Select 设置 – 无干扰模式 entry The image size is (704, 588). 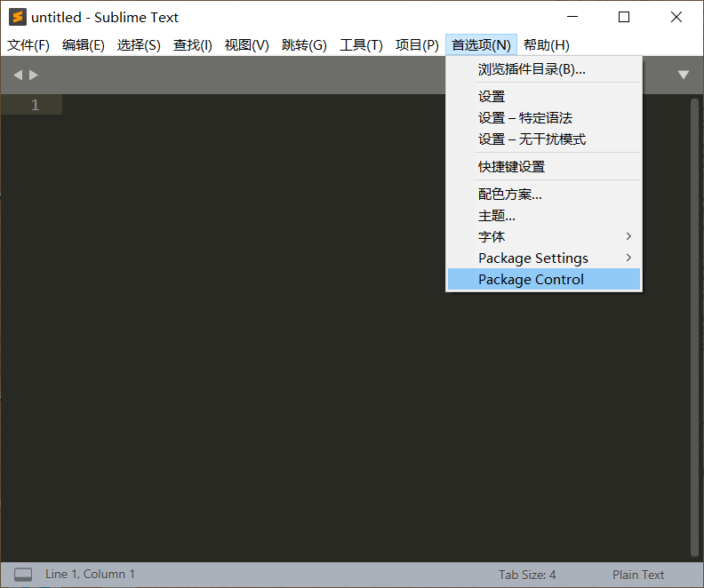coord(544,139)
